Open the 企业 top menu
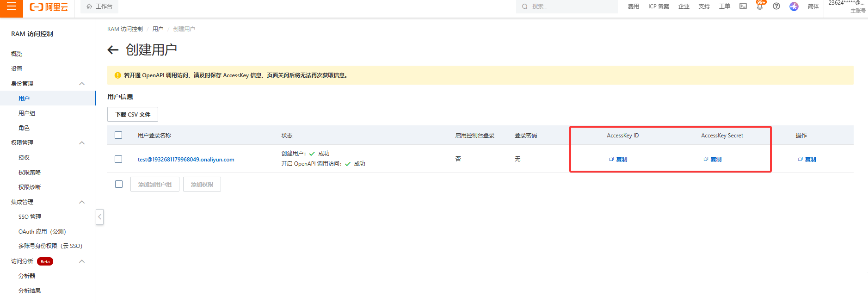Image resolution: width=868 pixels, height=303 pixels. tap(684, 6)
